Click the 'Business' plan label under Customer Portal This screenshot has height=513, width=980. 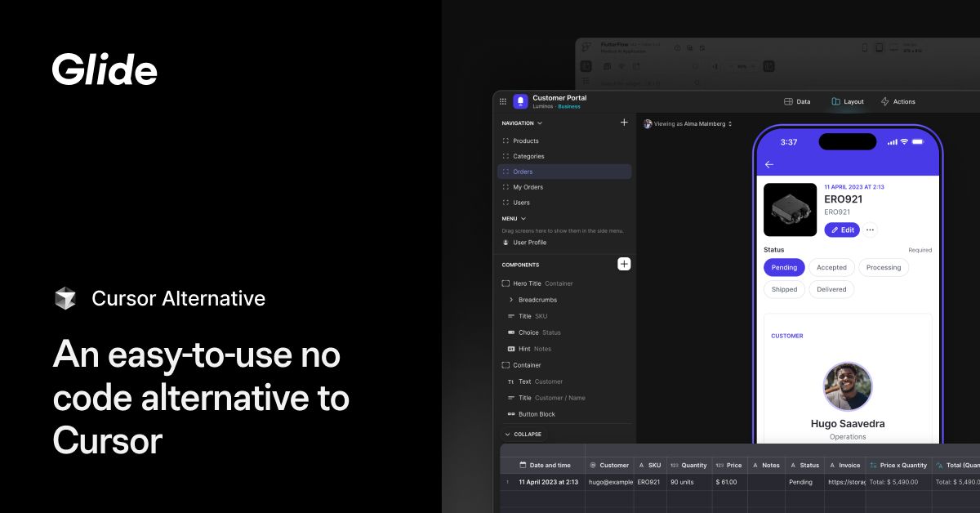click(x=569, y=107)
